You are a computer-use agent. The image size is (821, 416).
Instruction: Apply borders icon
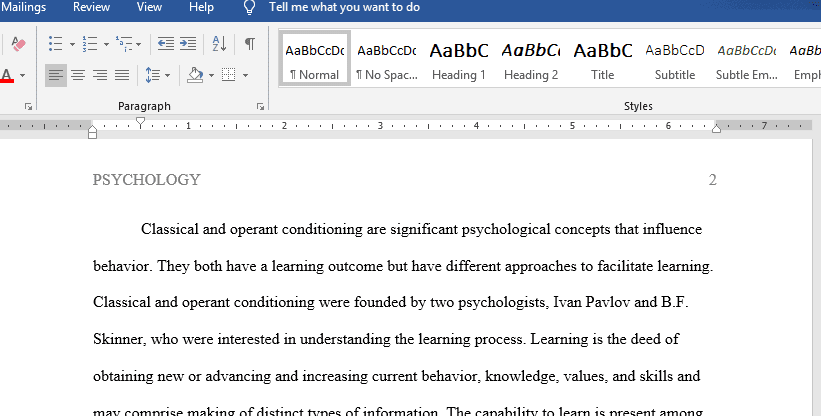click(x=229, y=75)
